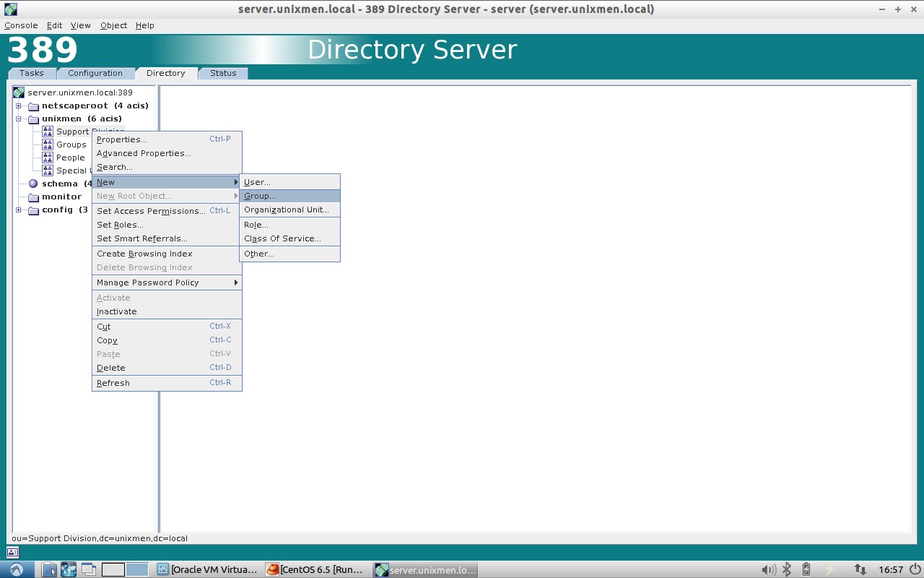Click the server.unixmen.local:389 root server icon
Viewport: 924px width, 578px height.
19,92
